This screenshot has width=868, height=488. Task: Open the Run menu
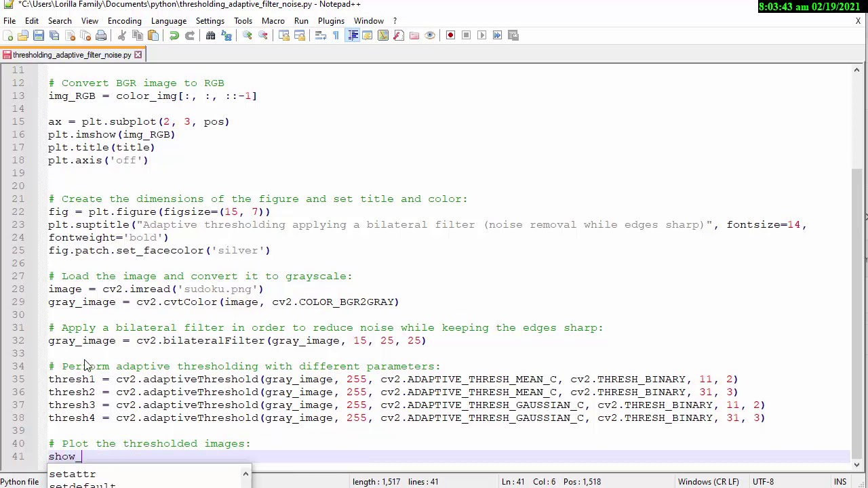pos(301,21)
